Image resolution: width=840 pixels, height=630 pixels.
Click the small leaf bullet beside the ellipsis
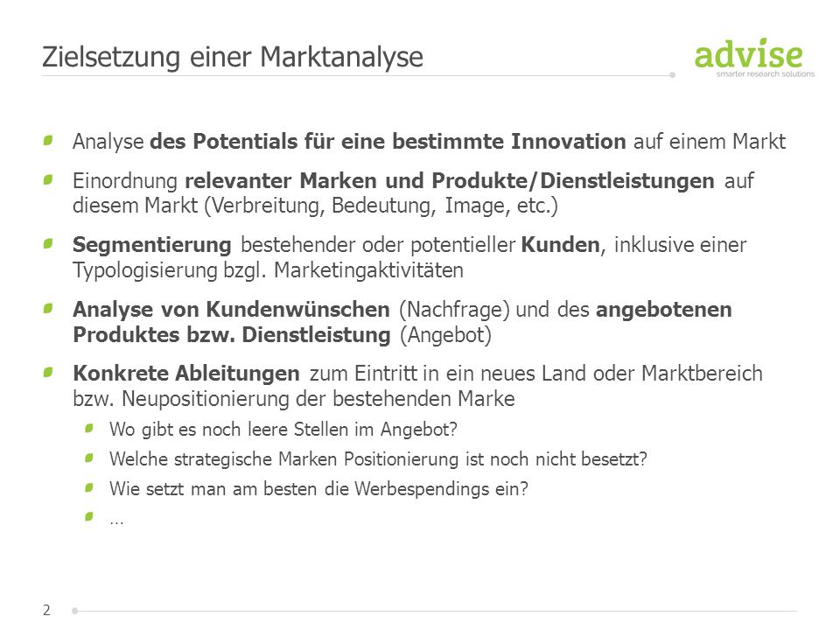[x=89, y=516]
